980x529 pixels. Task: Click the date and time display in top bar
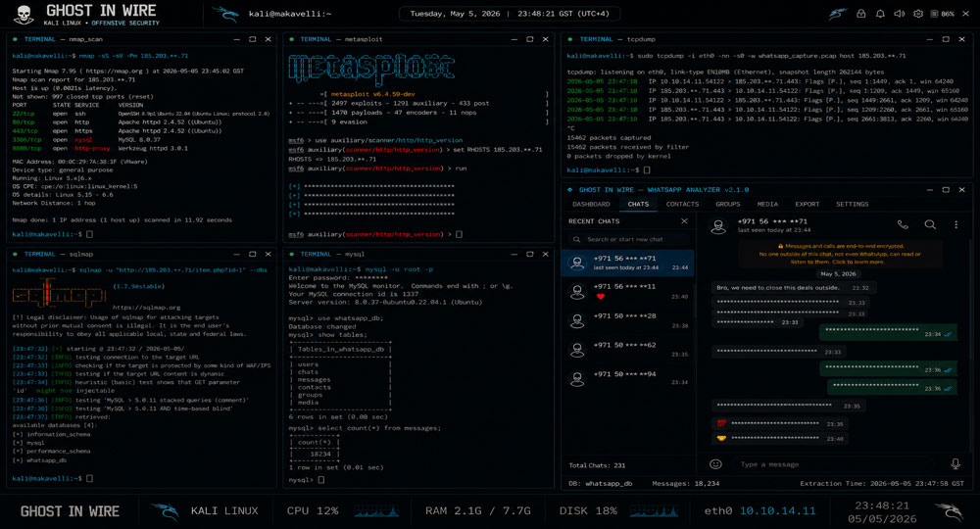(510, 13)
